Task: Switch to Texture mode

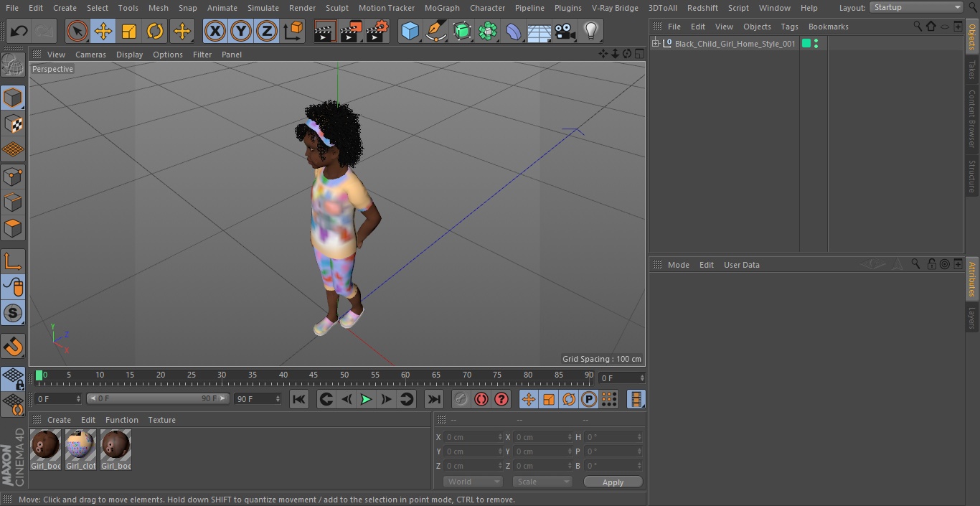Action: [x=13, y=123]
